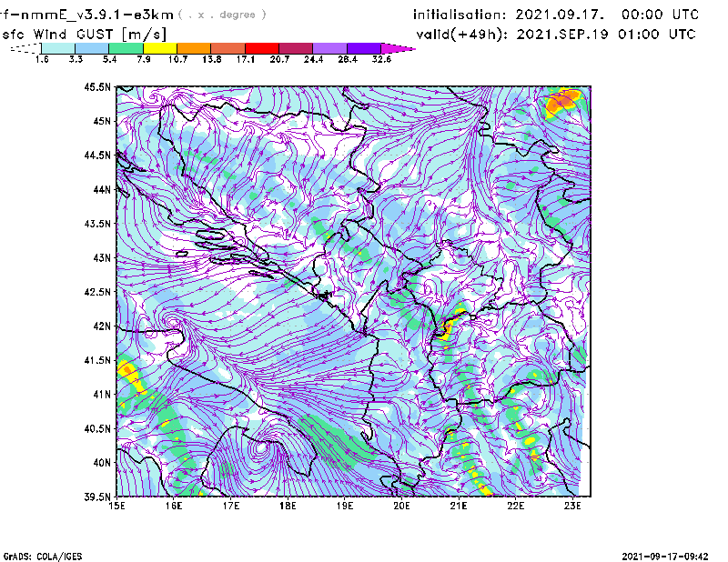This screenshot has height=562, width=728.
Task: Choose the red 17.1–20.7 legend swatch
Action: pyautogui.click(x=262, y=48)
